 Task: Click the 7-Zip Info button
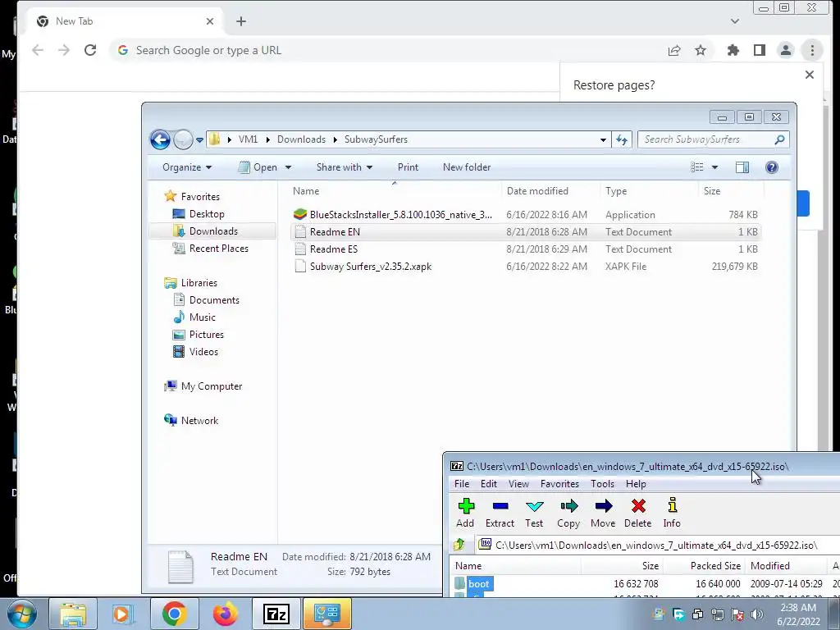pos(672,513)
